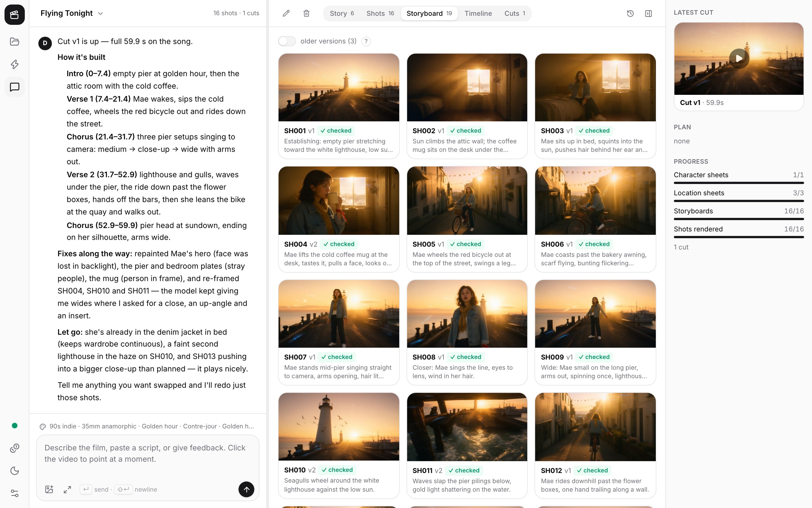This screenshot has width=812, height=508.
Task: Click the question mark help icon
Action: coord(366,41)
